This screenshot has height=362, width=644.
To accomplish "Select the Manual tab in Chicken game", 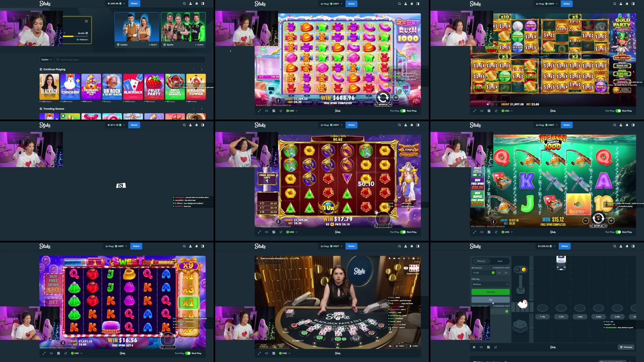I will tap(481, 261).
